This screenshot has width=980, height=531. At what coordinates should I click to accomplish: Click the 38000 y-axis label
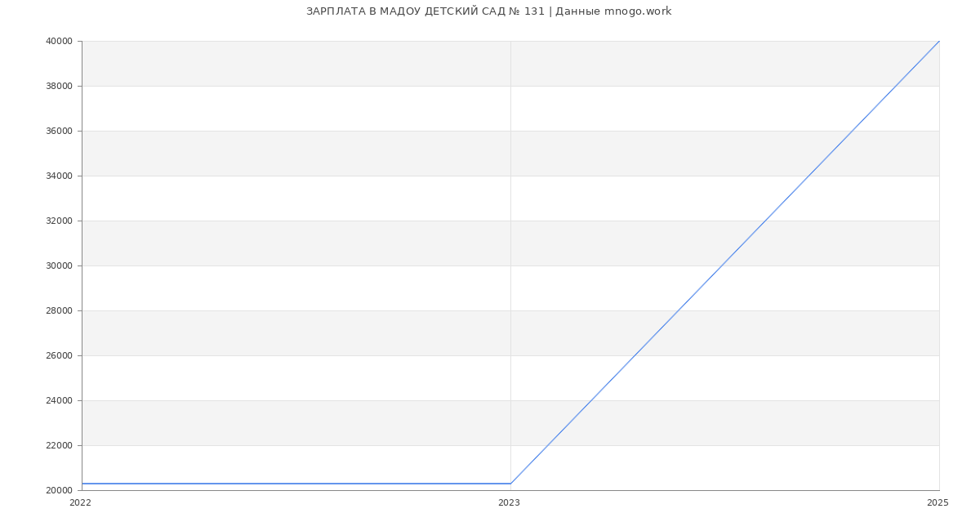click(x=59, y=86)
